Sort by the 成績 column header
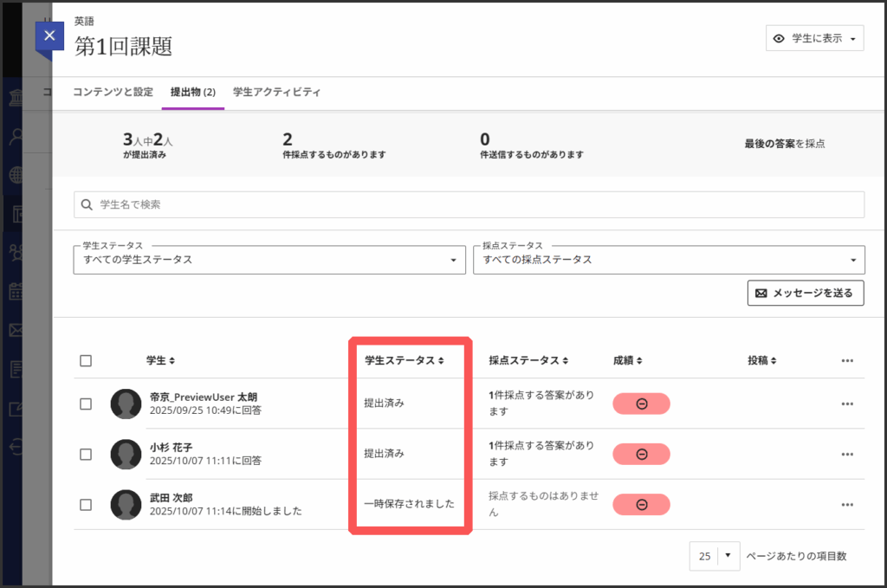Image resolution: width=887 pixels, height=588 pixels. (x=628, y=361)
